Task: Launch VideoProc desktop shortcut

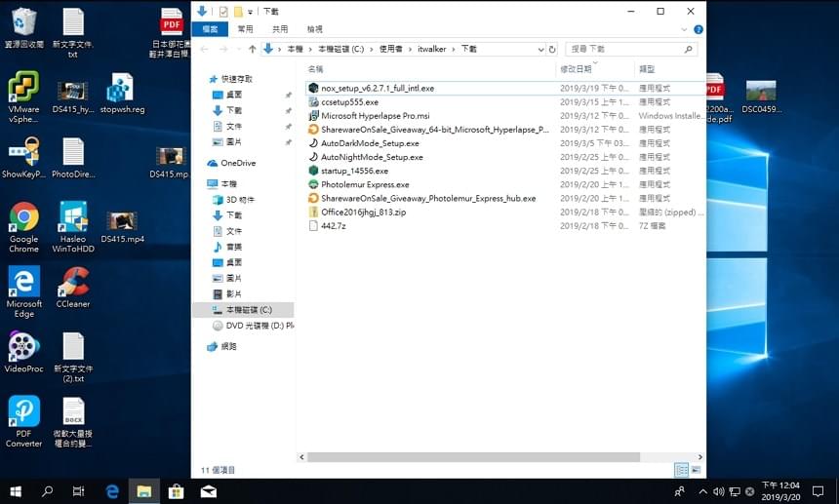Action: pos(23,353)
